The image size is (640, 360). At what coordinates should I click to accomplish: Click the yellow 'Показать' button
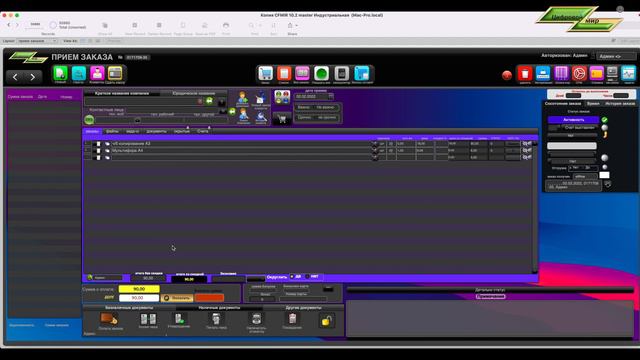177,298
